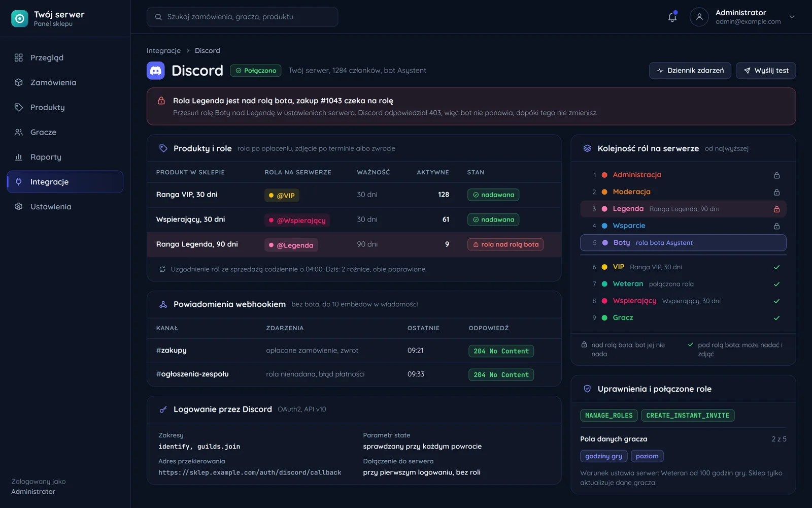Click the checkmark on the Gracz role

click(776, 318)
